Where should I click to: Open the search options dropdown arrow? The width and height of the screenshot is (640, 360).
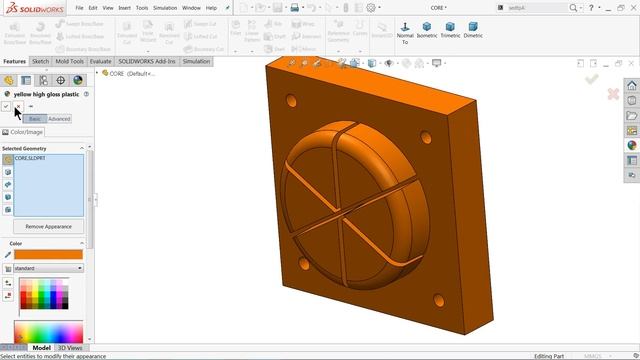580,8
